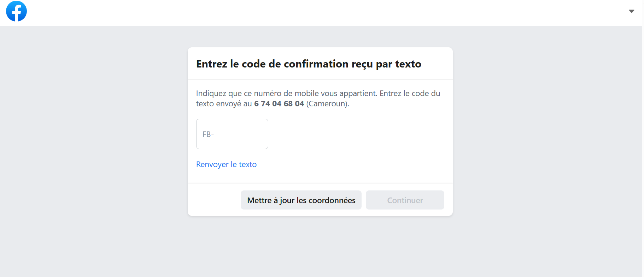Click the disabled 'Continuer' button
Image resolution: width=644 pixels, height=277 pixels.
tap(404, 200)
